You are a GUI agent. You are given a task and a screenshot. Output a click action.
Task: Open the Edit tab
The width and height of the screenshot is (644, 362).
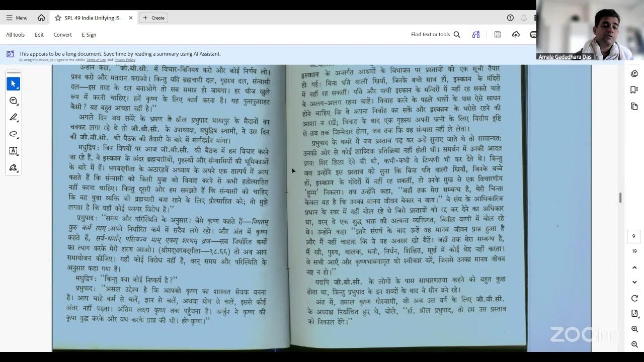(39, 35)
